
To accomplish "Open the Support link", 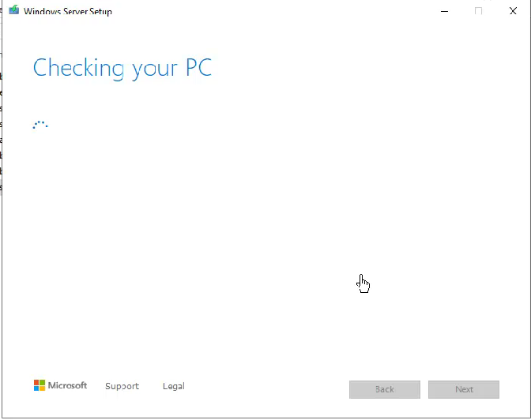I will pyautogui.click(x=122, y=386).
